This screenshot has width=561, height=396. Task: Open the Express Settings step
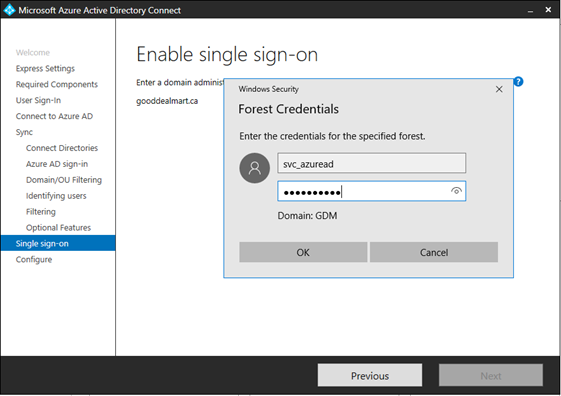click(45, 68)
